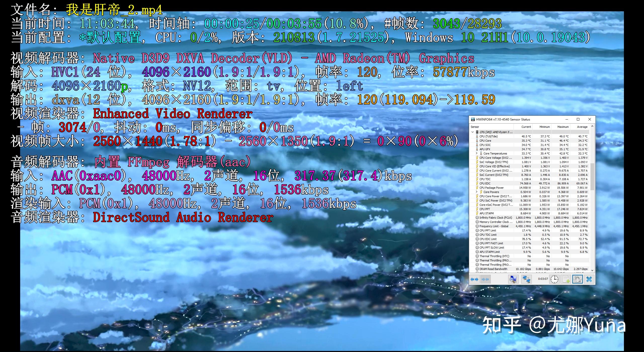
Task: Click the clock icon beside DRAM Read Bandwidth
Action: coord(477,269)
